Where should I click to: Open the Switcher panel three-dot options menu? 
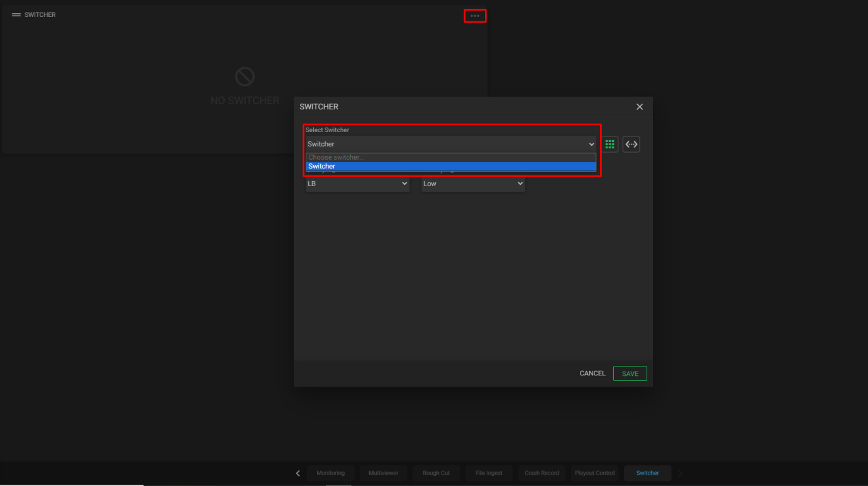click(475, 16)
